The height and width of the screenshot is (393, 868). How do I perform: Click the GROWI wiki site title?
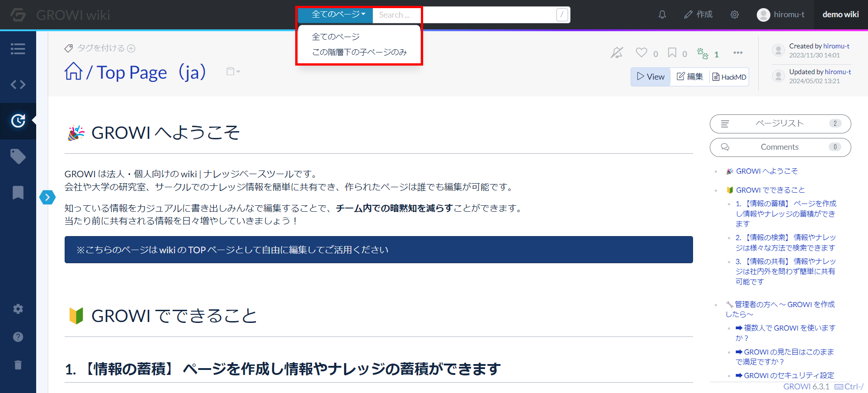[x=73, y=15]
